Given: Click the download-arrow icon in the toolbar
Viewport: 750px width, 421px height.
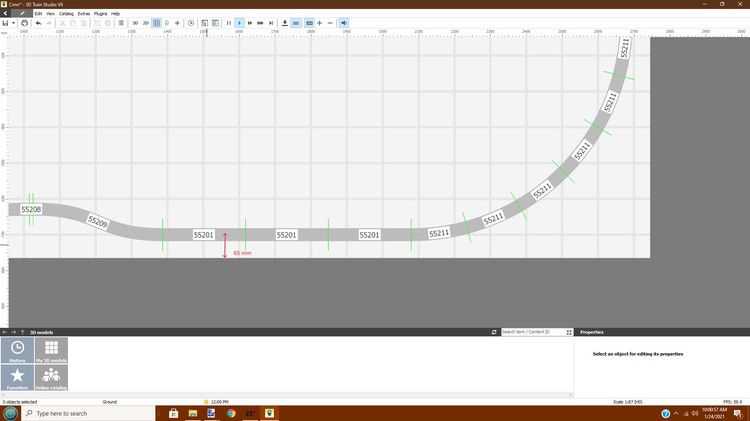Looking at the screenshot, I should pos(285,23).
